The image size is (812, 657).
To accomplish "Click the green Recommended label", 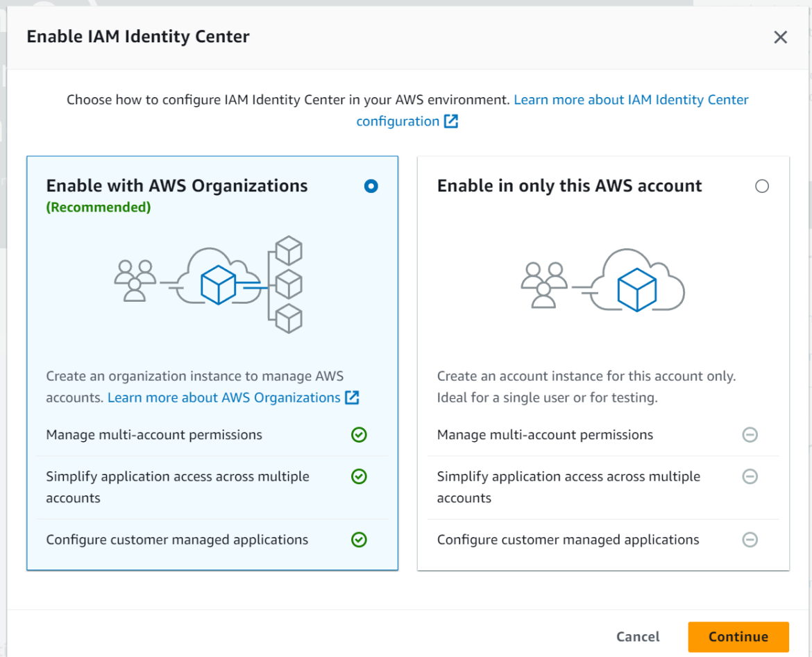I will point(97,207).
